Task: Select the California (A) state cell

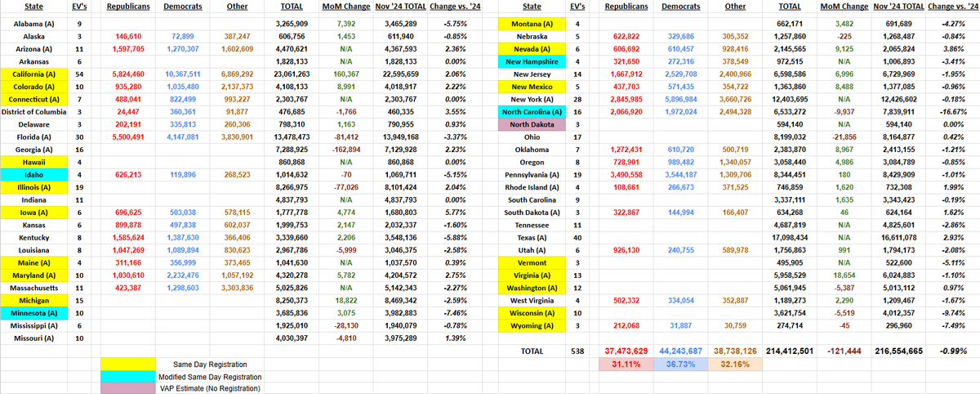Action: point(33,74)
